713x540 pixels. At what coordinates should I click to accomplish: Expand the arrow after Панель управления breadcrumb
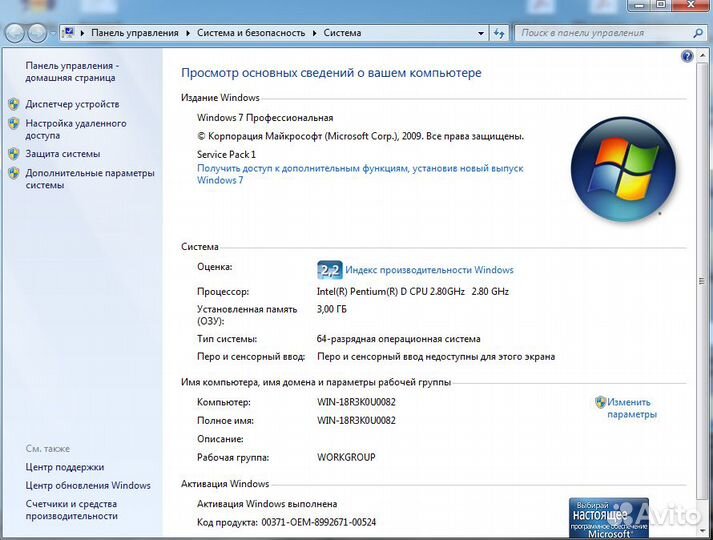coord(188,33)
